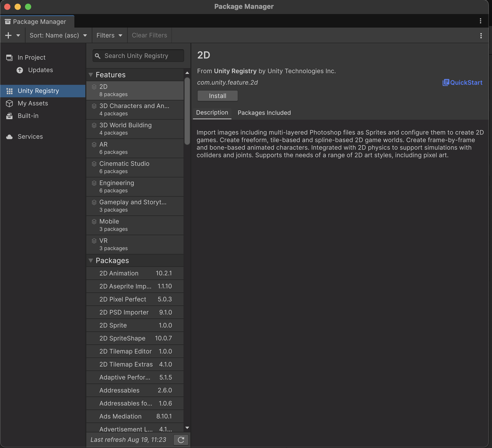The image size is (492, 448).
Task: Open the QuickStart guide link
Action: (x=462, y=82)
